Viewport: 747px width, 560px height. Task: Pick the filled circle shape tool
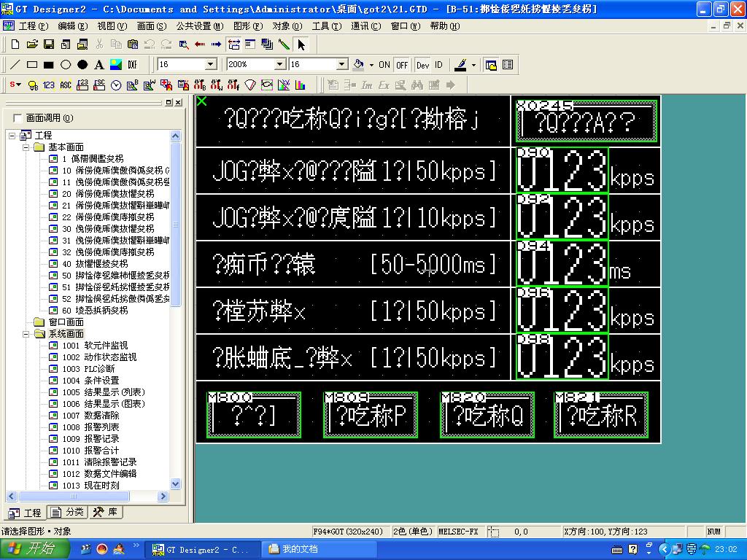82,65
